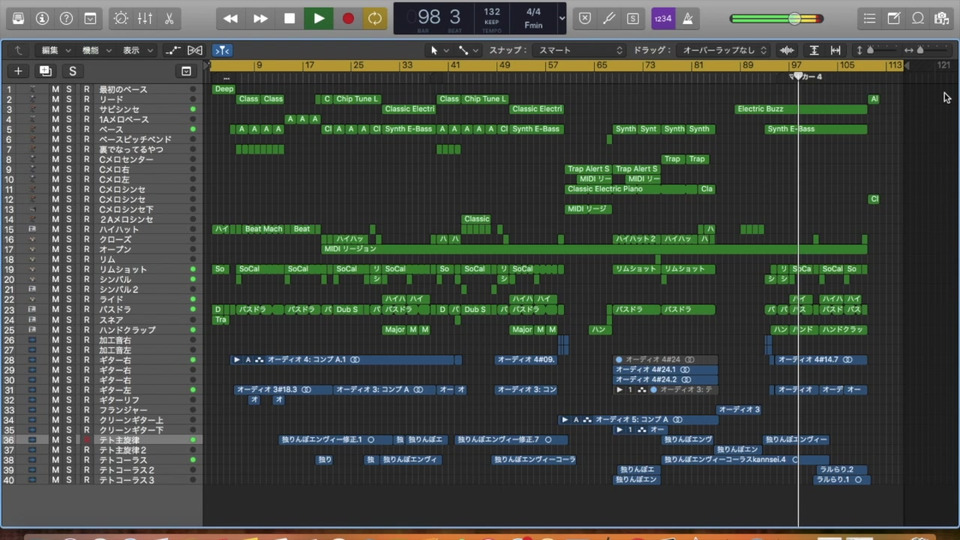Toggle Quick Help question-mark icon
This screenshot has width=960, height=540.
(66, 18)
